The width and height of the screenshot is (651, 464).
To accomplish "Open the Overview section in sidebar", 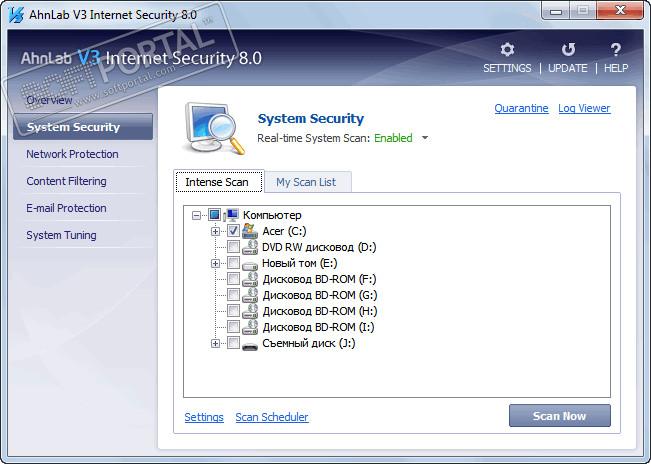I will 49,100.
